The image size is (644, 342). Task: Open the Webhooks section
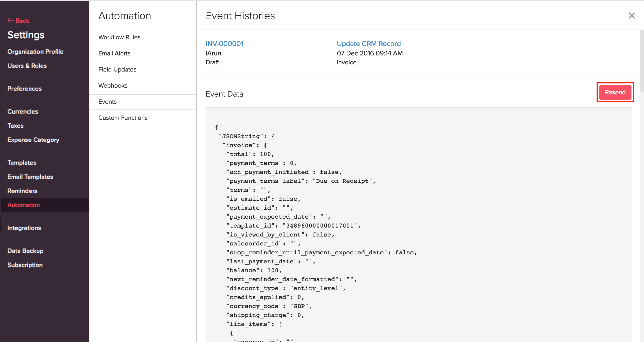[x=113, y=85]
